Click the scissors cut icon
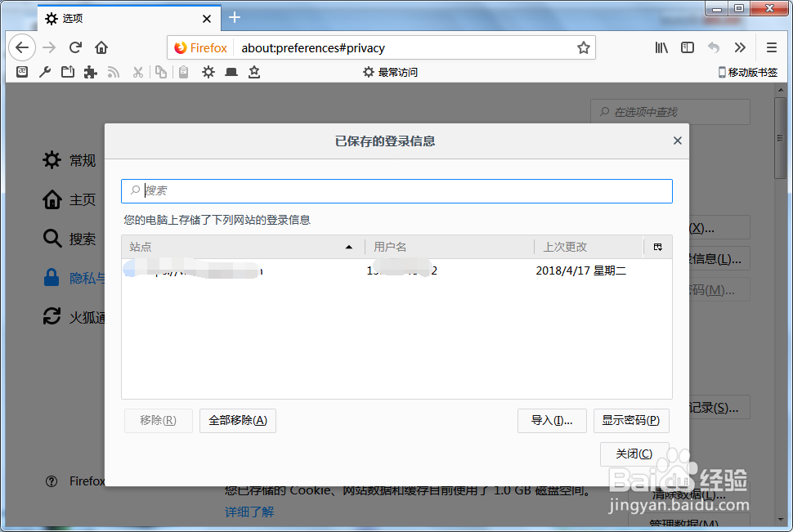This screenshot has width=793, height=532. coord(137,72)
